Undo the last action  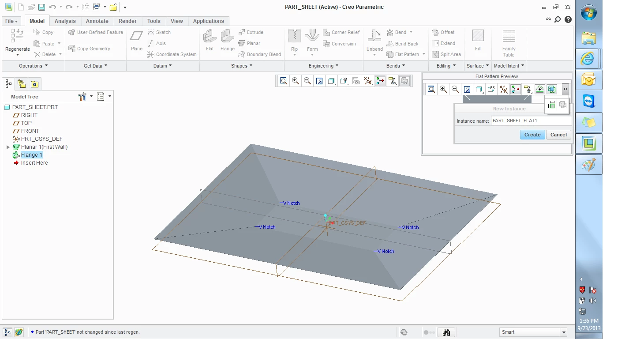(52, 7)
